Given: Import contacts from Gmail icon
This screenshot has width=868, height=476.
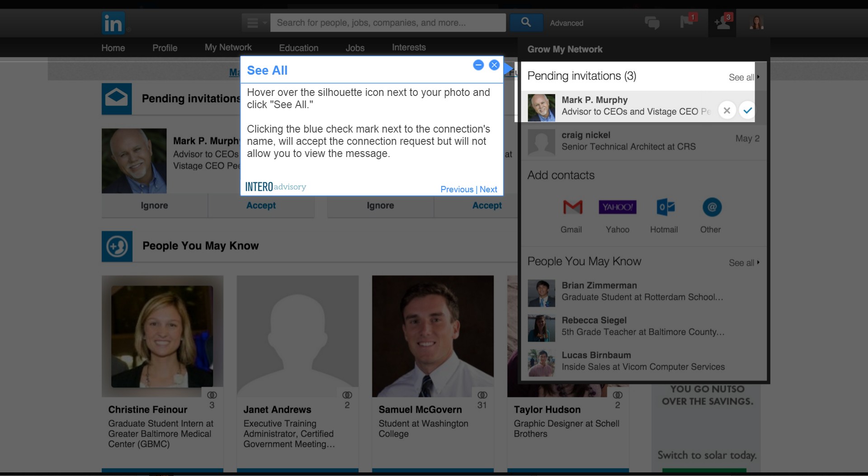Looking at the screenshot, I should coord(572,207).
